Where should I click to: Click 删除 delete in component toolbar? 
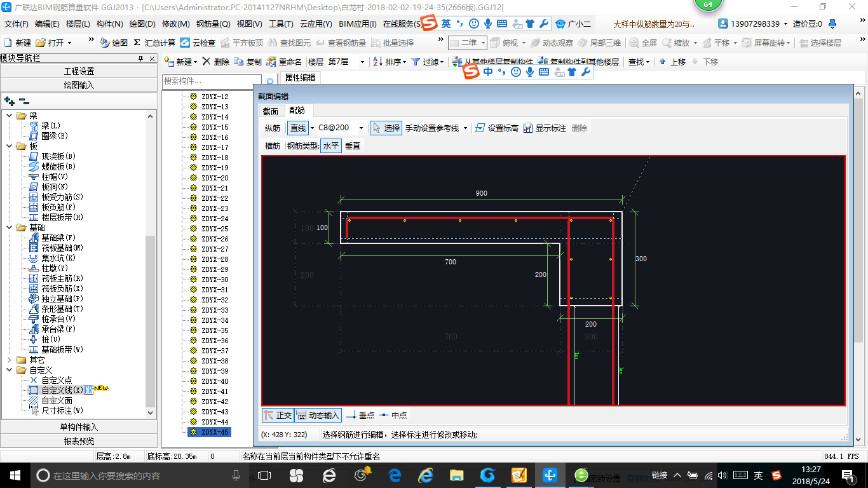point(216,62)
